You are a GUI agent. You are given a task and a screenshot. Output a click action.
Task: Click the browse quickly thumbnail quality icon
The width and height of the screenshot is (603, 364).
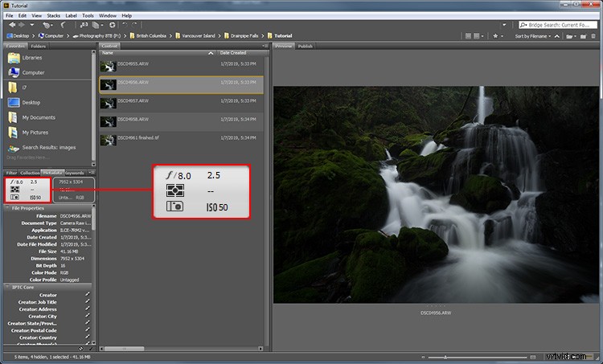pyautogui.click(x=468, y=35)
